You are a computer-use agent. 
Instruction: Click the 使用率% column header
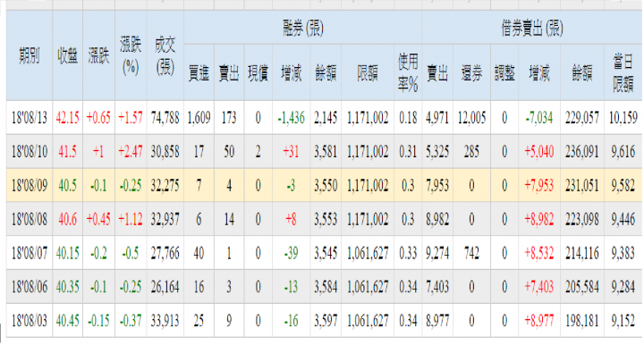click(408, 73)
